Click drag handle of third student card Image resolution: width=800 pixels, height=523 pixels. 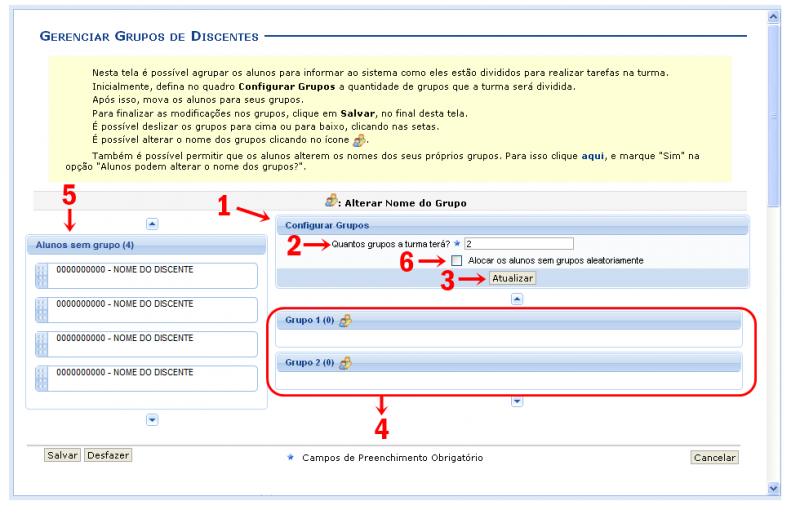click(x=42, y=344)
